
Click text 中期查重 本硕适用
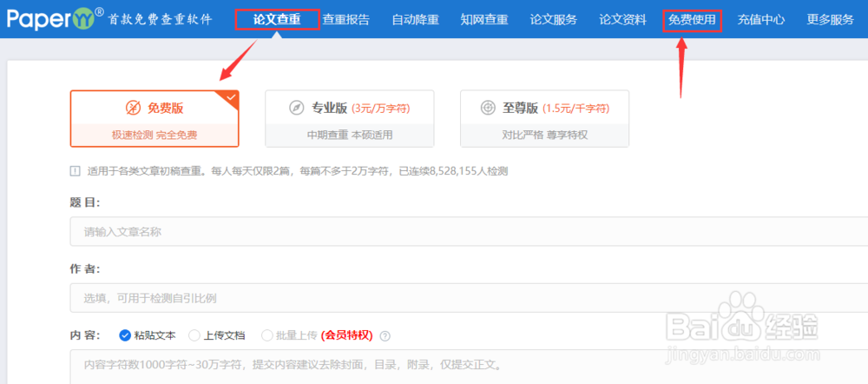click(350, 135)
